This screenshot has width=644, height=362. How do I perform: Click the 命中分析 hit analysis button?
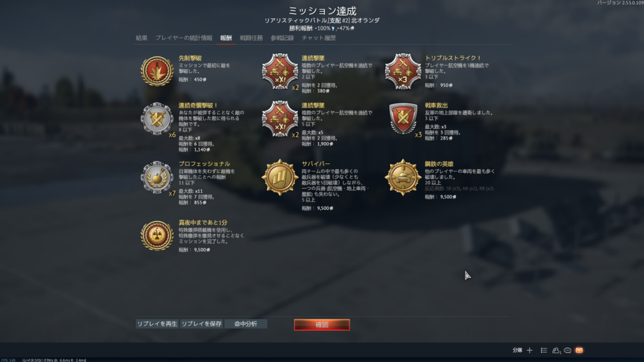click(246, 324)
